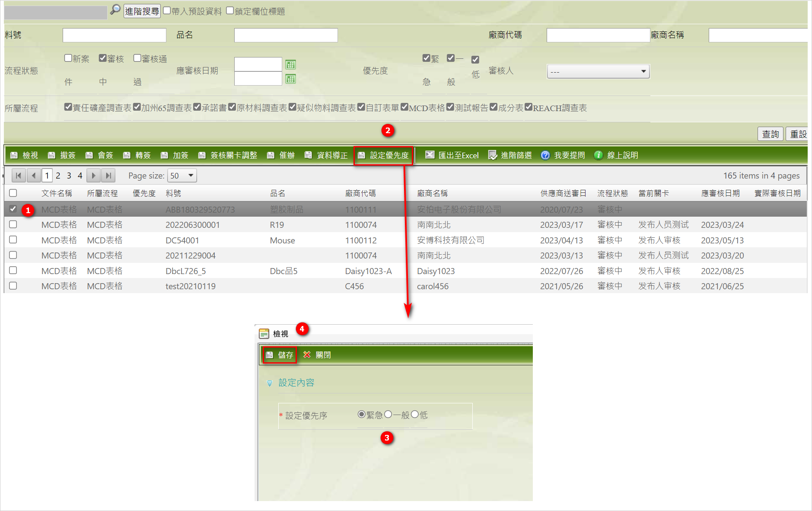Click the magnifier search icon

pos(115,10)
